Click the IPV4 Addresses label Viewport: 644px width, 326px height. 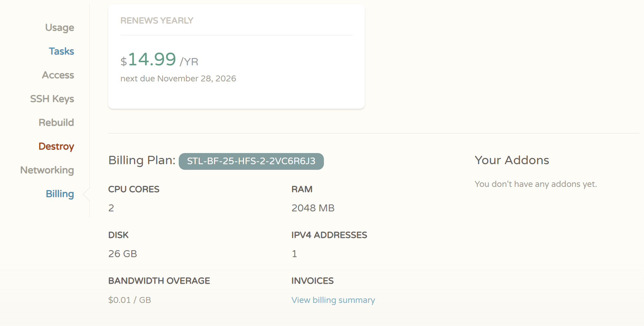coord(329,235)
